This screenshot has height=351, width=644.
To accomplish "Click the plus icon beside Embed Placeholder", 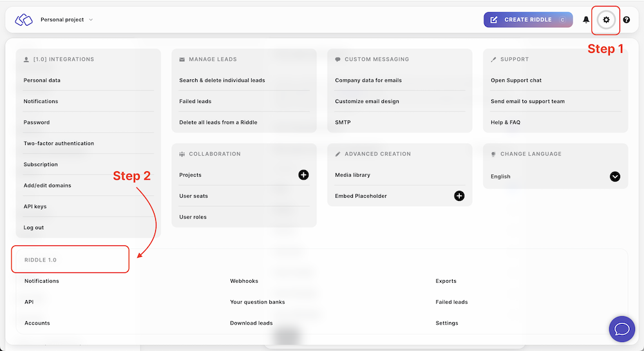I will 459,196.
